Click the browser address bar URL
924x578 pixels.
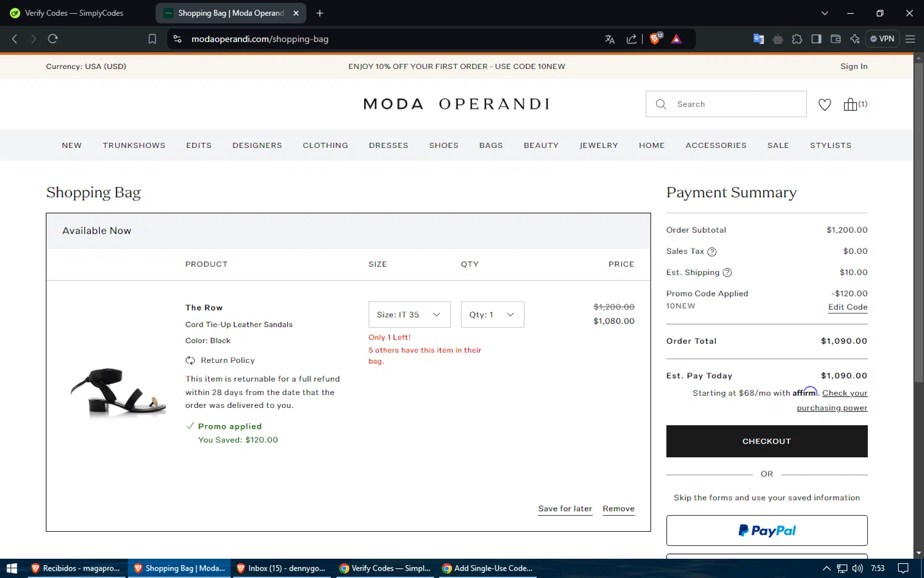pyautogui.click(x=260, y=39)
